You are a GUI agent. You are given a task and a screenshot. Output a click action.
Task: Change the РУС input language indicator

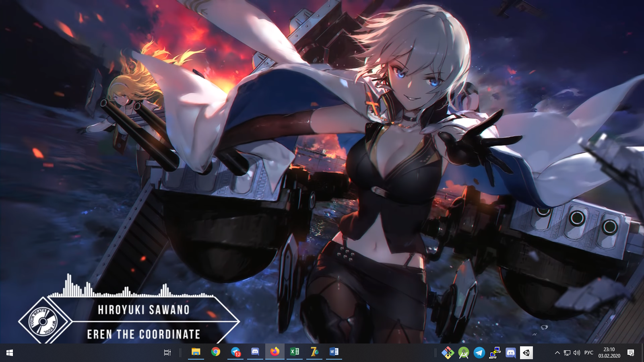click(x=589, y=353)
